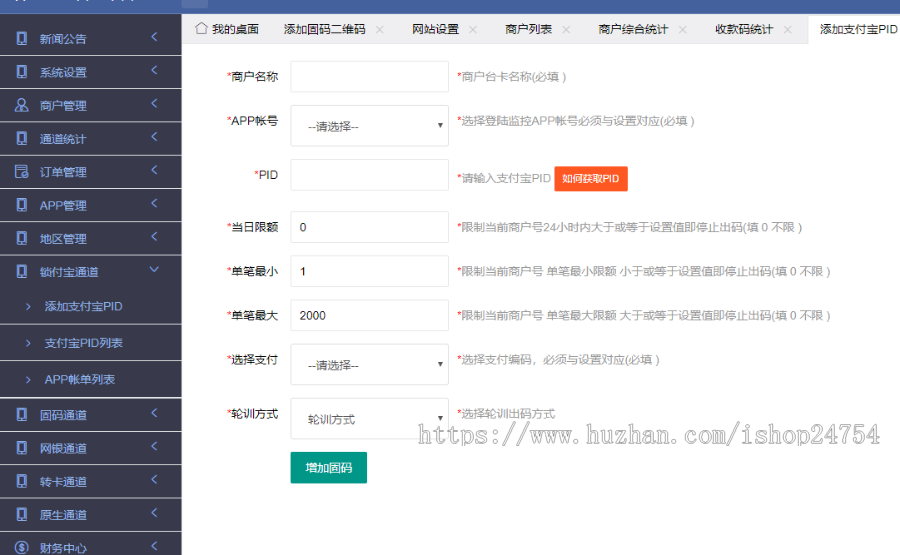Expand the 固码通道 menu chevron
The width and height of the screenshot is (900, 555).
(x=154, y=413)
